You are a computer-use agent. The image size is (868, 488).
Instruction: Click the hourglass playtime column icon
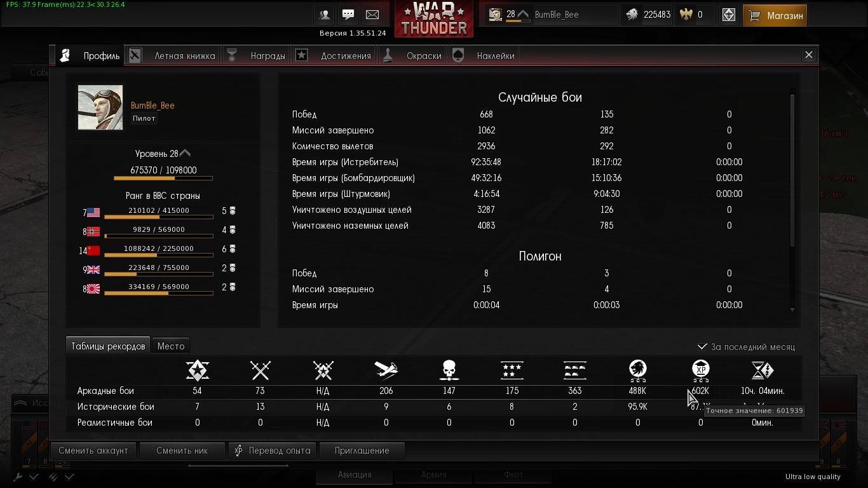(763, 370)
